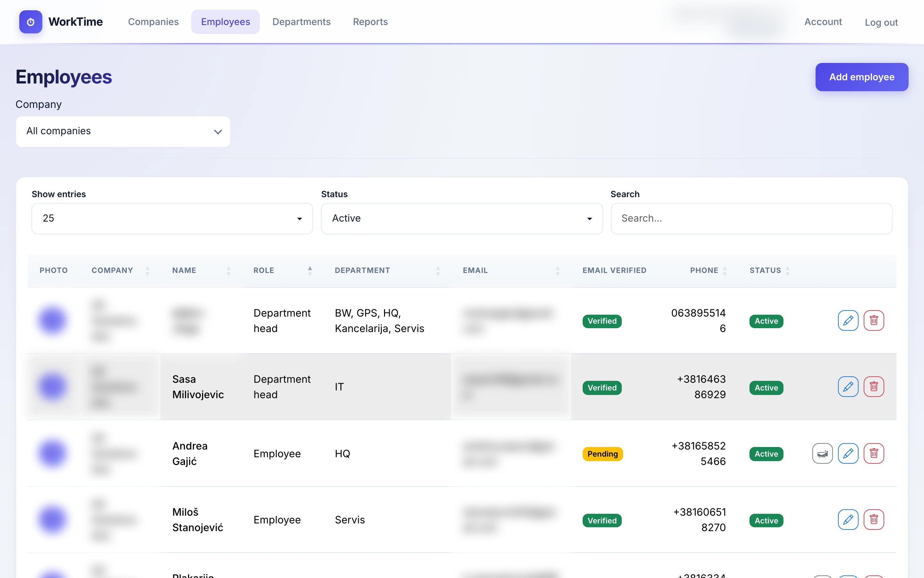Click the Verified badge in Sasa Milivojevic row
This screenshot has height=578, width=924.
[x=602, y=388]
